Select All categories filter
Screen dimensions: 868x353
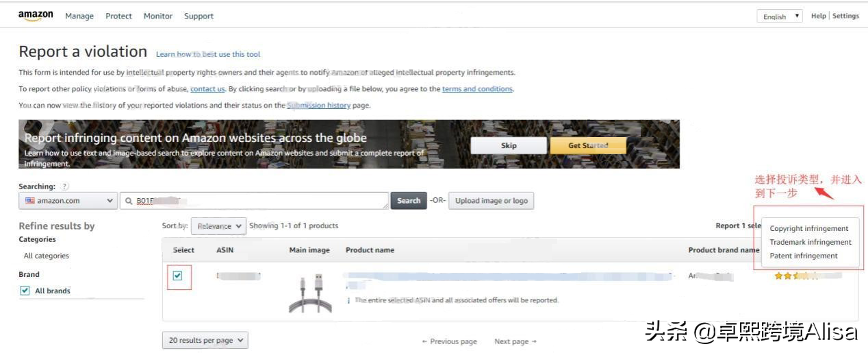click(47, 256)
